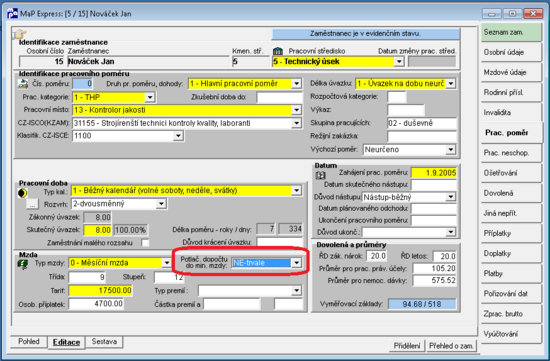The width and height of the screenshot is (550, 361).
Task: Open Klasifik. CZ-ISCE 1100 dropdown
Action: click(x=178, y=136)
